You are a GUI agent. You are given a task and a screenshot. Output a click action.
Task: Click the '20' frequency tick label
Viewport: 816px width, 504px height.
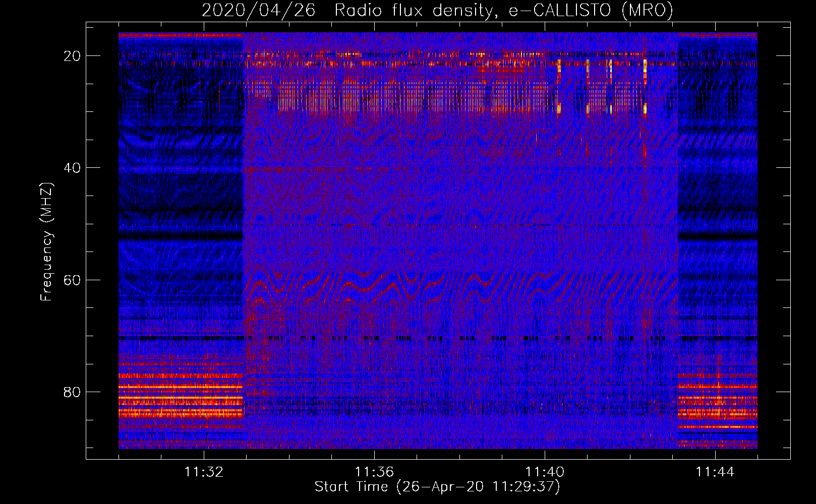[x=72, y=56]
